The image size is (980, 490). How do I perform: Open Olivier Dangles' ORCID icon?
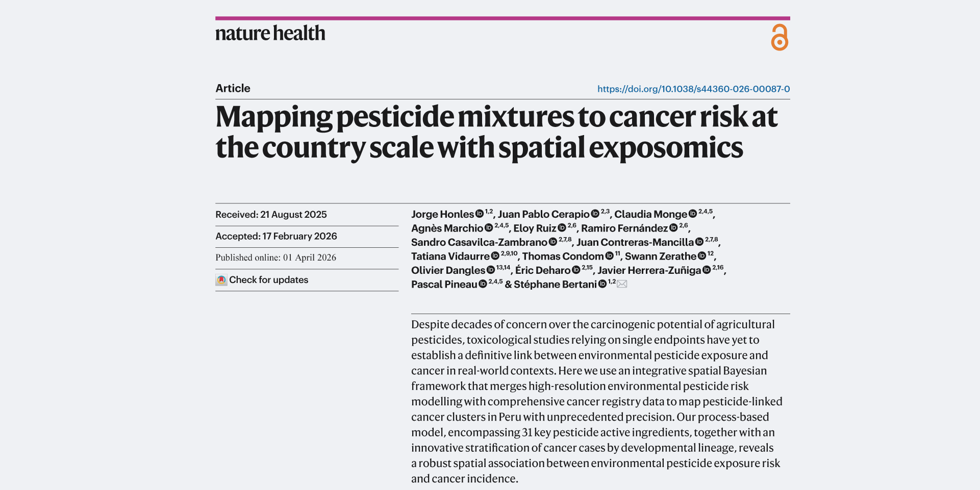tap(491, 270)
